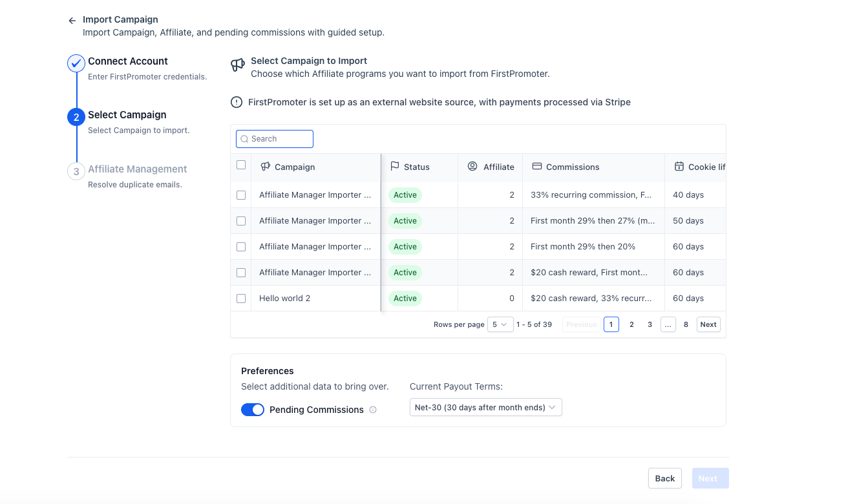This screenshot has height=504, width=857.
Task: Click the step 3 Affiliate Management circle
Action: coord(76,171)
